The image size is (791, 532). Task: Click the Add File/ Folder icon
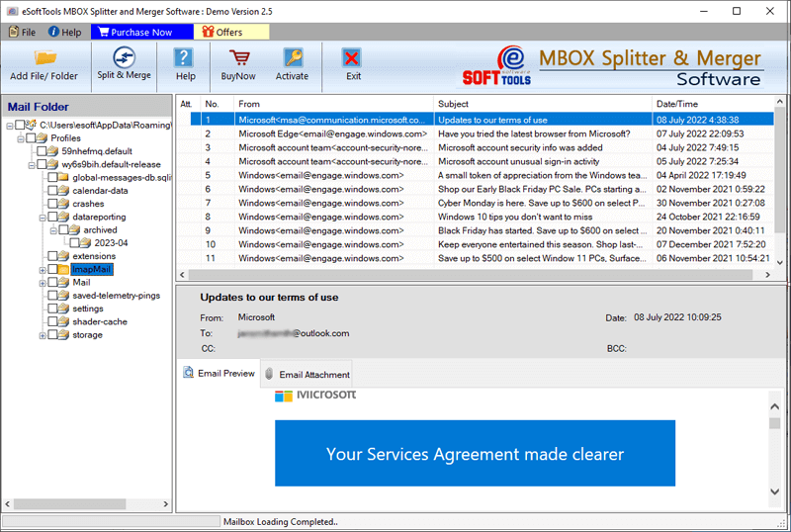pos(44,57)
